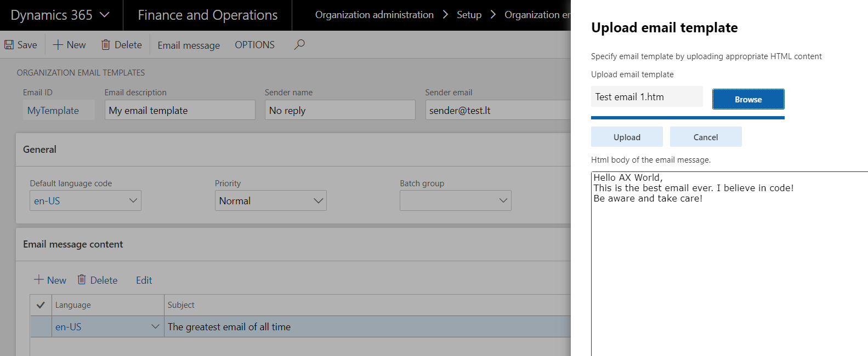Open the Priority dropdown
Viewport: 868px width, 356px height.
click(x=318, y=200)
